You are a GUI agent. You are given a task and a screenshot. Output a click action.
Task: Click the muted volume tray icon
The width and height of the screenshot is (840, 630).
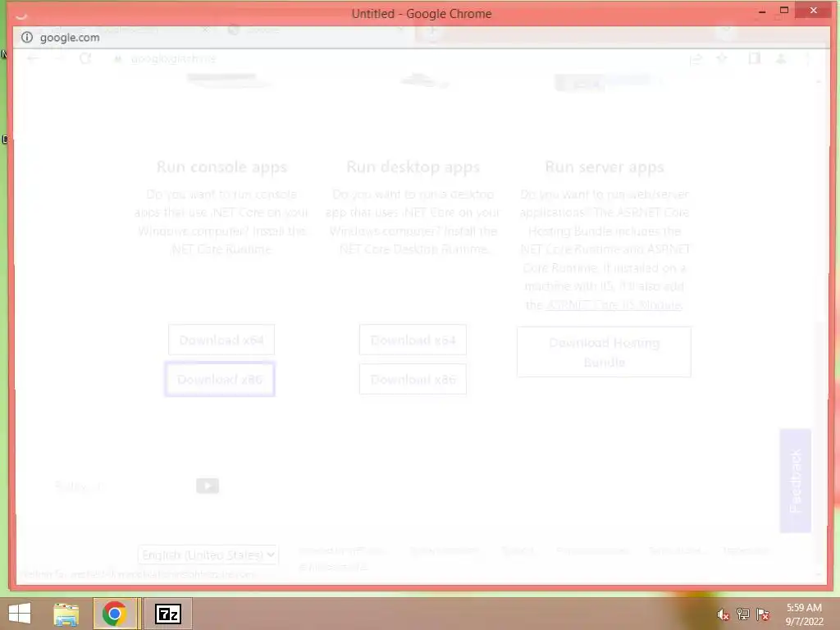[723, 614]
